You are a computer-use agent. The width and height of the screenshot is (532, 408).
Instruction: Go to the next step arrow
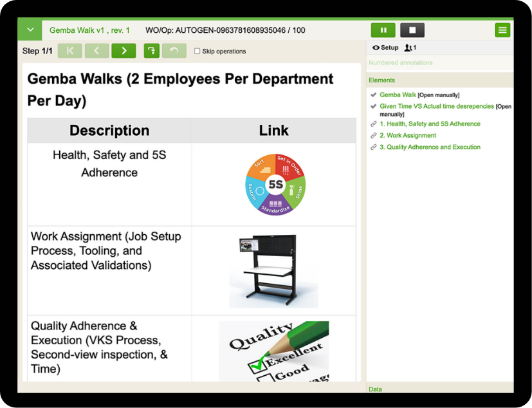coord(124,51)
